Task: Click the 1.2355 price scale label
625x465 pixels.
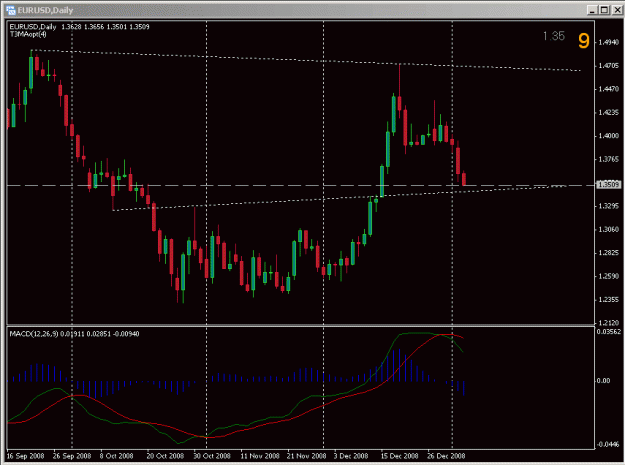Action: tap(609, 300)
